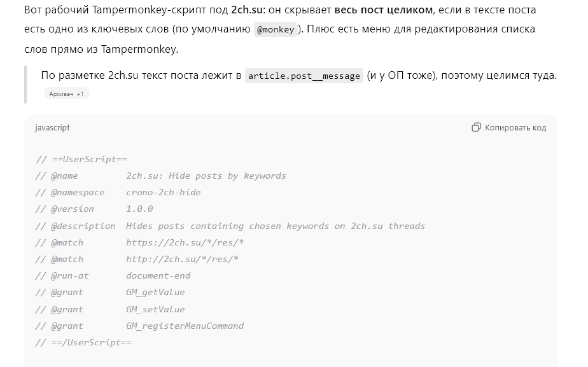This screenshot has height=367, width=588.
Task: Click the copy code icon
Action: (x=476, y=127)
